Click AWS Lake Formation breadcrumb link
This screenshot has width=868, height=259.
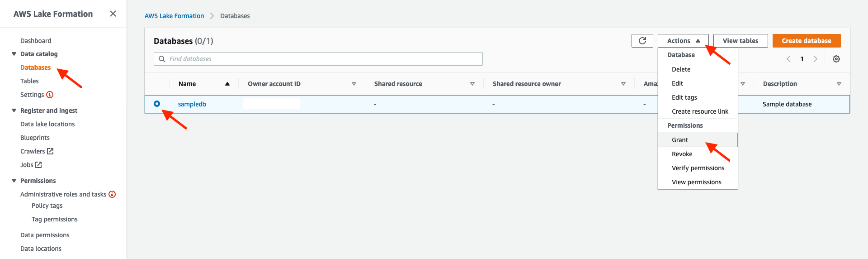coord(174,16)
